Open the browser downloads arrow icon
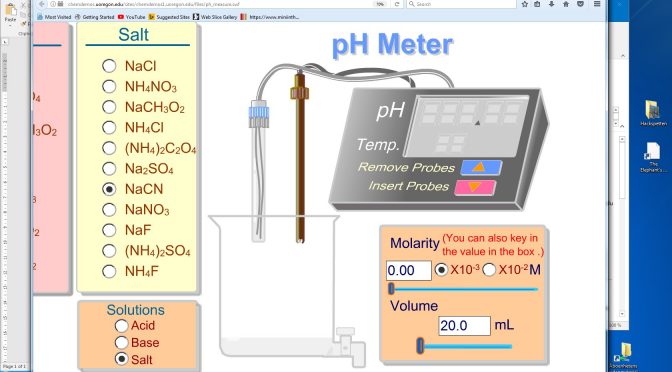 (x=552, y=4)
